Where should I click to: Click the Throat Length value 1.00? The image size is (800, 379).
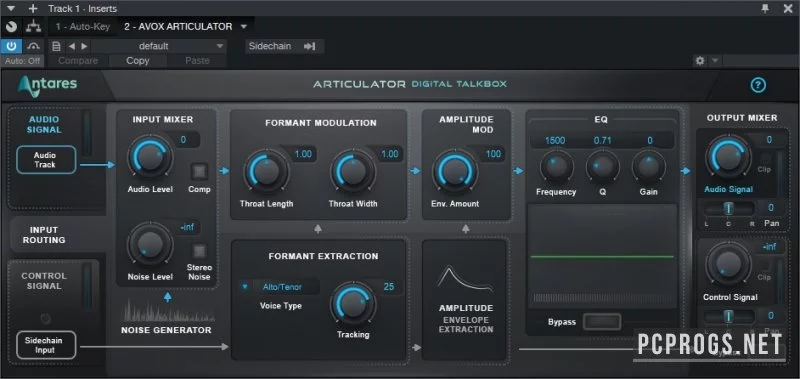[x=303, y=154]
